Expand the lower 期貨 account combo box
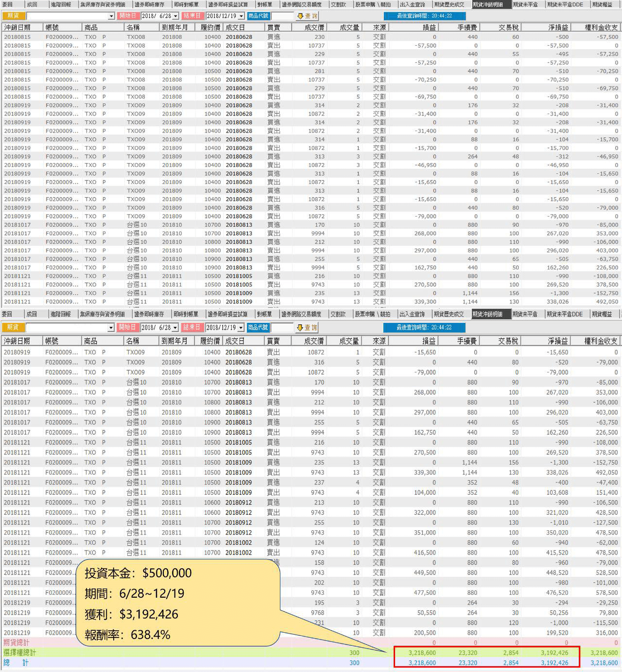 click(111, 328)
